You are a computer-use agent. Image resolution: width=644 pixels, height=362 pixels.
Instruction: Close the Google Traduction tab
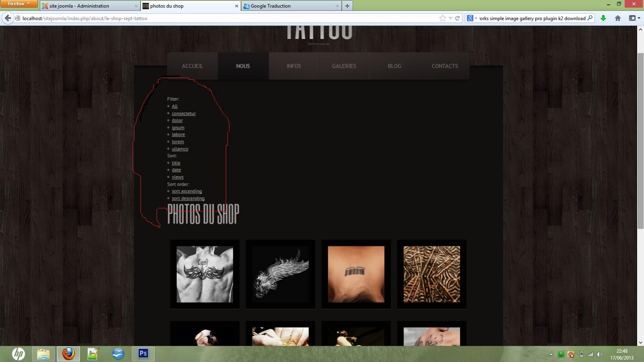[x=337, y=6]
